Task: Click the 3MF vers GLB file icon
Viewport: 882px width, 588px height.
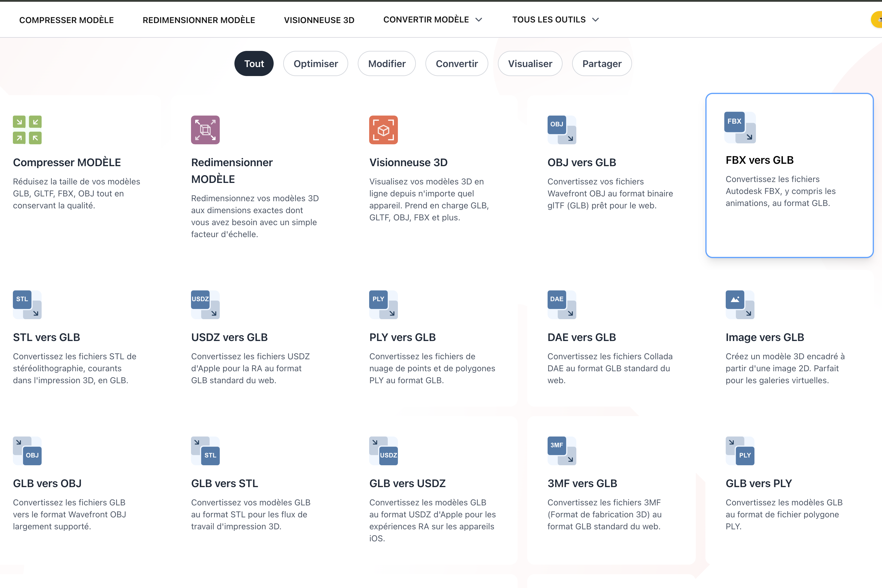Action: coord(561,451)
